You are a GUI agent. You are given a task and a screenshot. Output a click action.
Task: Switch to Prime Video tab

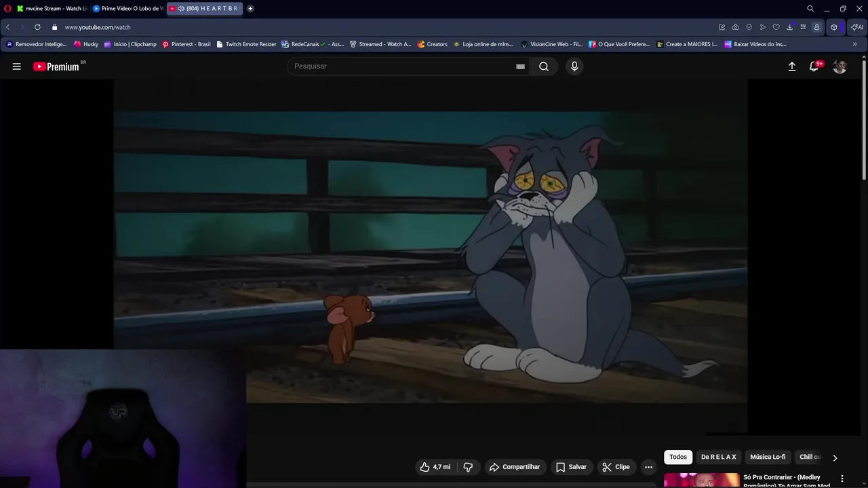pos(127,9)
